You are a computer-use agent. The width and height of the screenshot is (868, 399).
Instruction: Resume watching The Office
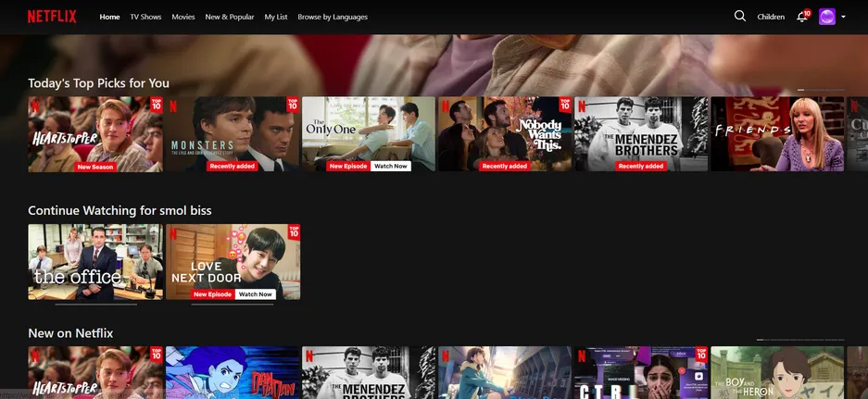94,261
